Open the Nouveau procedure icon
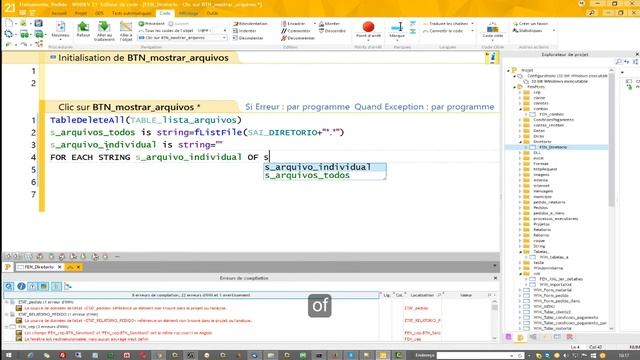 pyautogui.click(x=60, y=27)
